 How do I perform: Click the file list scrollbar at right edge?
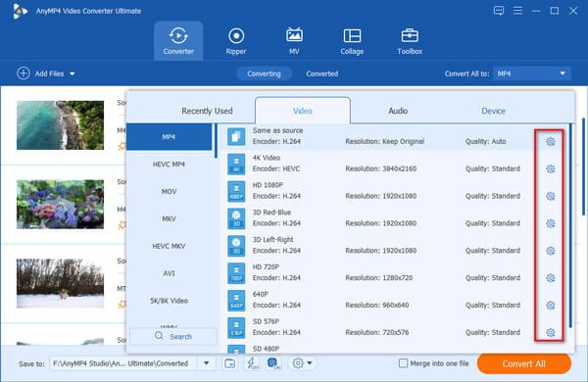point(583,167)
